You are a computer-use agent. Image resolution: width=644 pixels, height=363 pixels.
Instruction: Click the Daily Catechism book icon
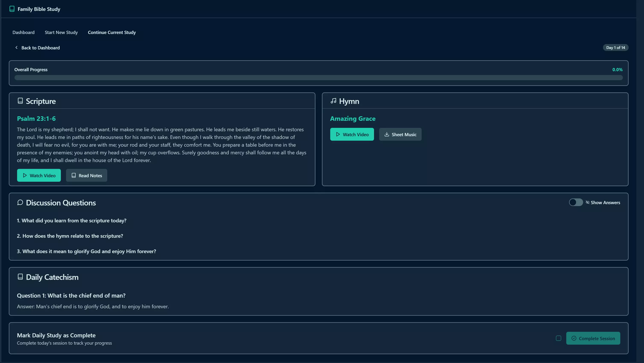tap(20, 277)
